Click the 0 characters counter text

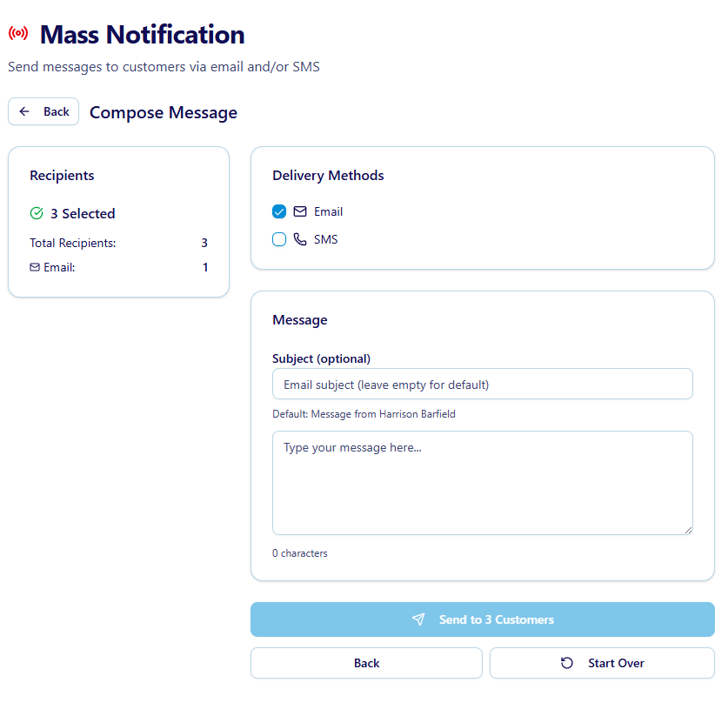tap(300, 553)
